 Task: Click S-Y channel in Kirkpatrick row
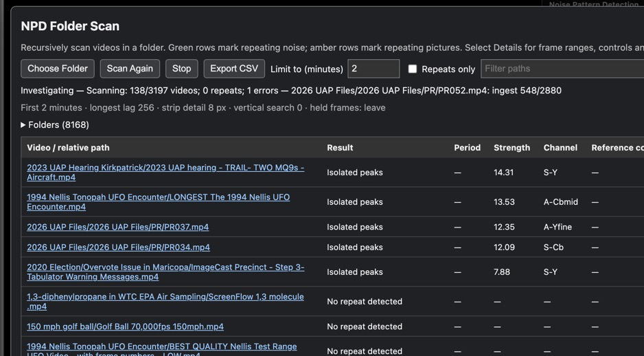551,173
